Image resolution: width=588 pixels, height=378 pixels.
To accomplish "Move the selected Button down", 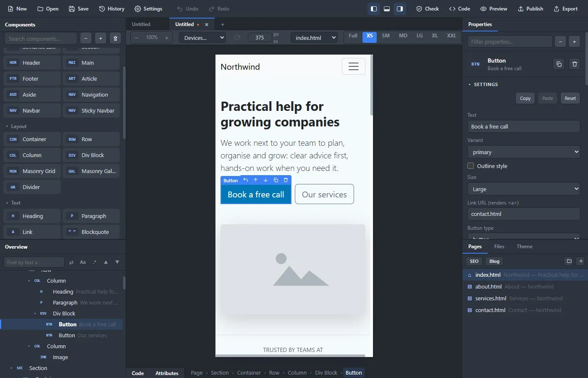I will pyautogui.click(x=265, y=180).
